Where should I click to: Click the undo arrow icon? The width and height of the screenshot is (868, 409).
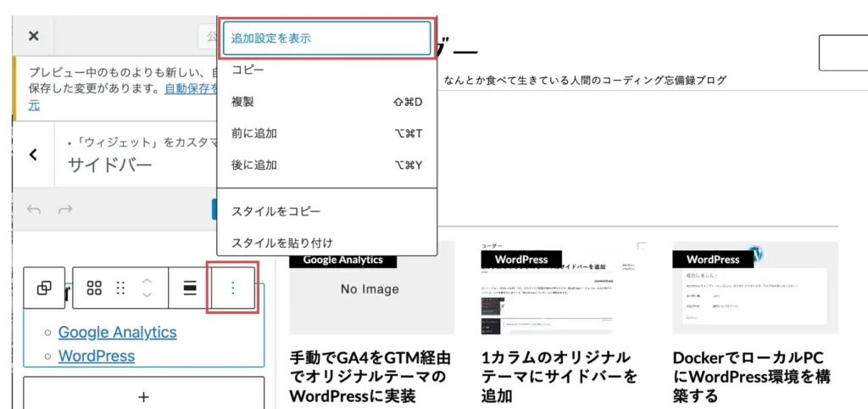pos(34,210)
